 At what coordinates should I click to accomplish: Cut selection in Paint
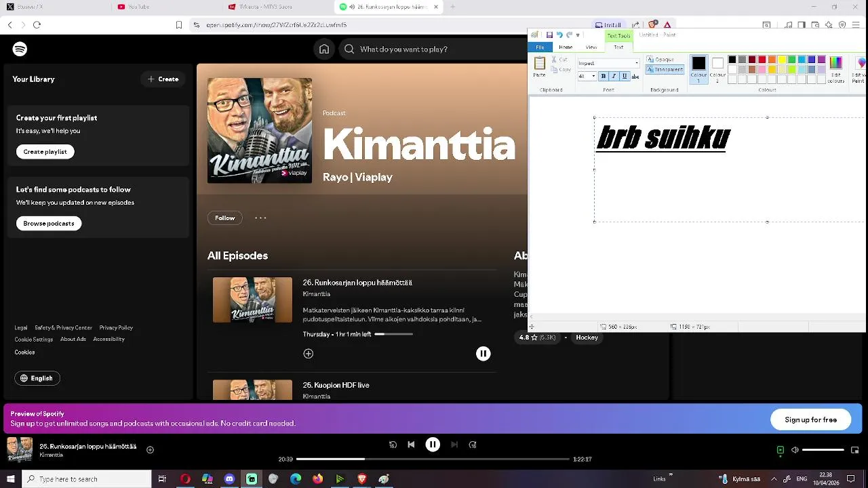tap(559, 60)
